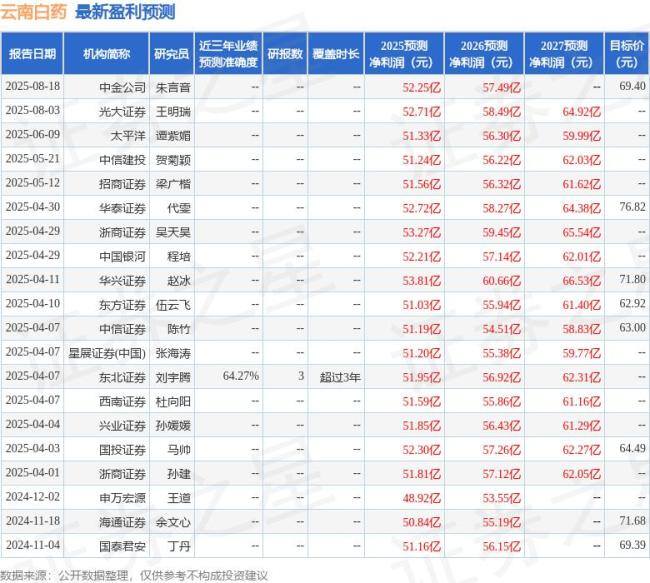
Task: Click value 62.03亿
Action: pyautogui.click(x=582, y=160)
